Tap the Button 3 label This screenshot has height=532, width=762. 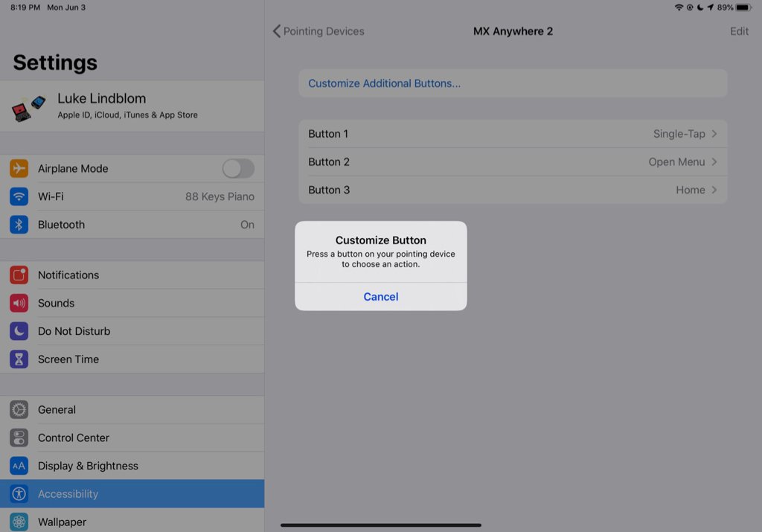coord(329,190)
